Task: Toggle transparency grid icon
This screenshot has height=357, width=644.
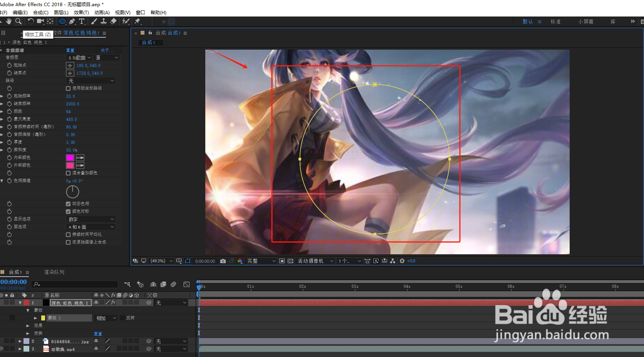Action: coord(290,261)
